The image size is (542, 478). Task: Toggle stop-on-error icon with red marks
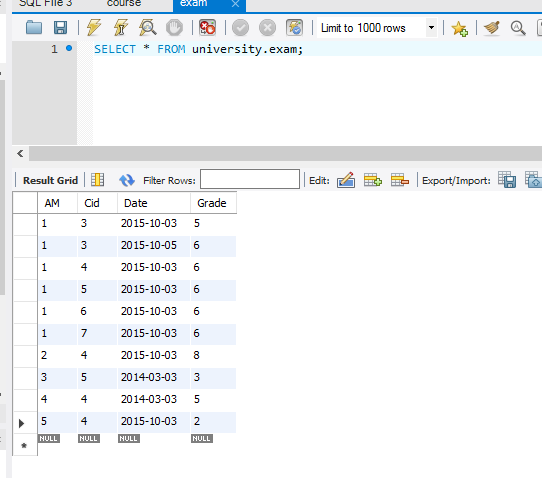point(207,28)
